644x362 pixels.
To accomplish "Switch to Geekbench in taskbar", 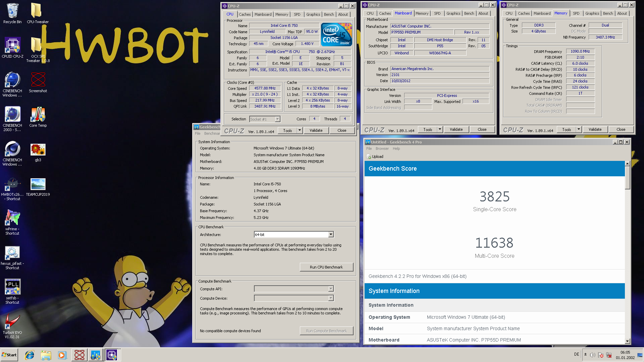I will coord(96,355).
